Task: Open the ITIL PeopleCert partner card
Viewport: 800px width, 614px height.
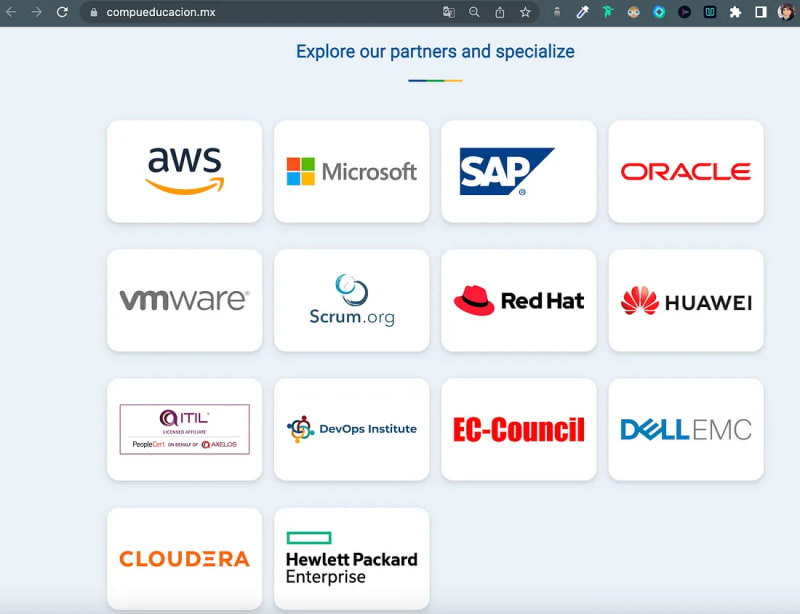Action: pyautogui.click(x=185, y=430)
